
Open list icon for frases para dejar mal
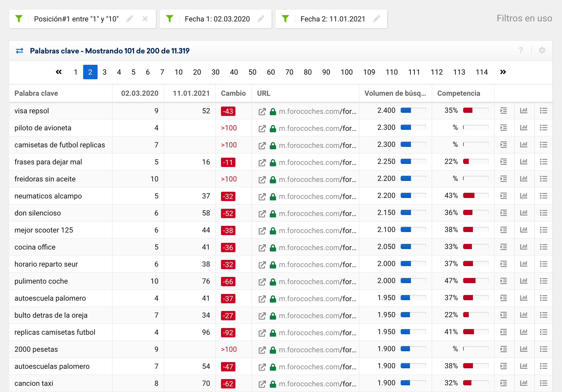(x=543, y=162)
